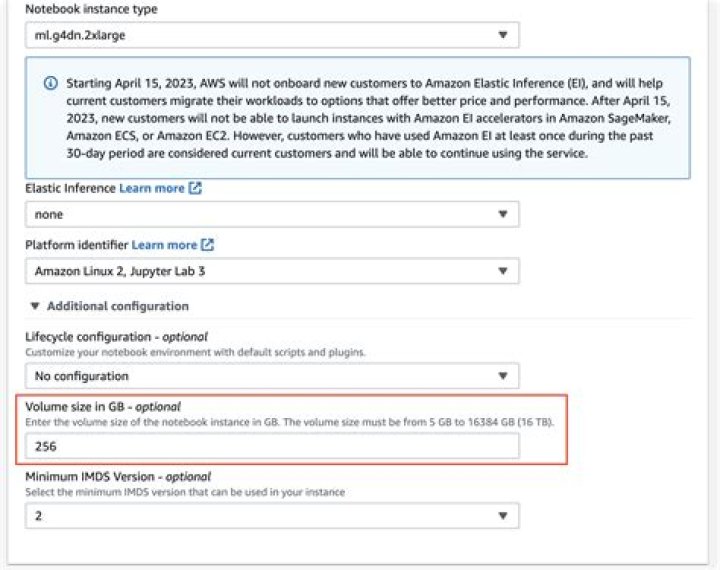Click the Additional configuration heading text
The image size is (720, 570).
[117, 306]
